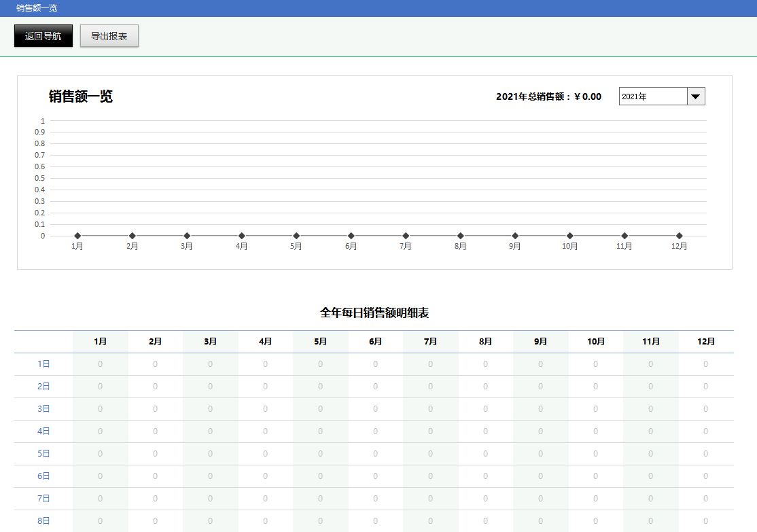The image size is (757, 532).
Task: Click the 10月 column header in table
Action: pyautogui.click(x=596, y=341)
